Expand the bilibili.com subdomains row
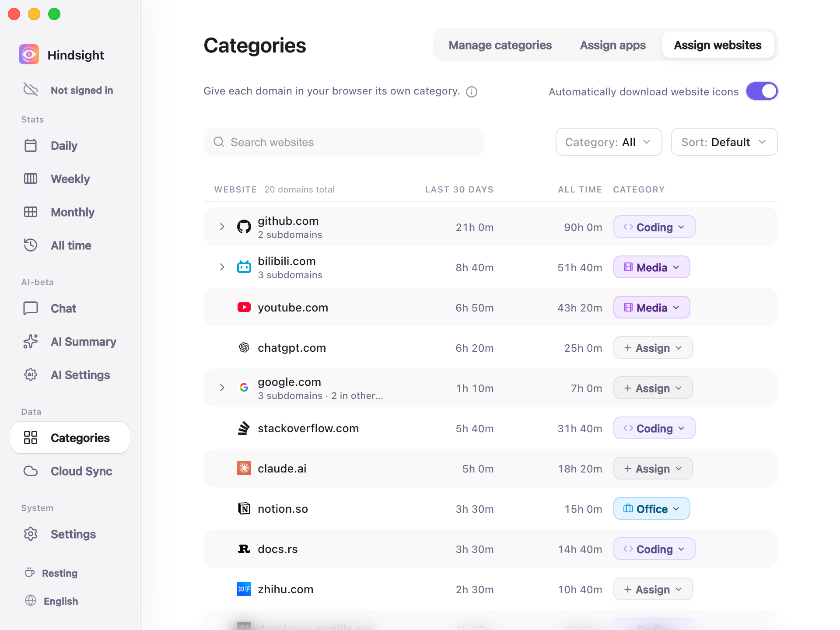The height and width of the screenshot is (630, 840). point(222,267)
